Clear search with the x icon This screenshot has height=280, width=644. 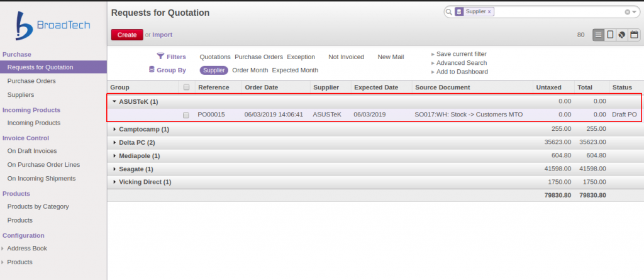[627, 12]
